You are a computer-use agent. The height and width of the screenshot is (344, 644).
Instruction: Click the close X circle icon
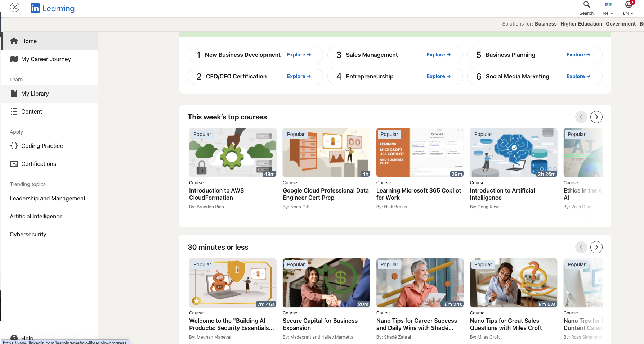(15, 7)
